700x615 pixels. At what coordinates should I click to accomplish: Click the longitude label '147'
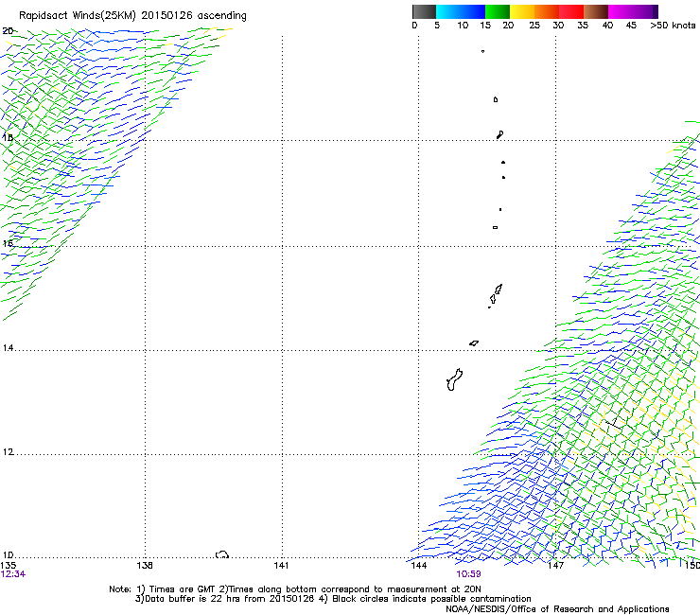click(555, 566)
